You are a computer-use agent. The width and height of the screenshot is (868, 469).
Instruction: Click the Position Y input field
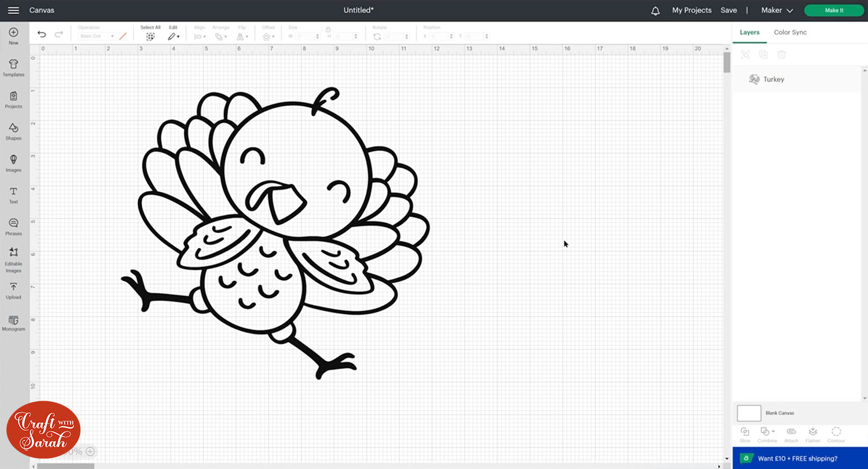(476, 36)
